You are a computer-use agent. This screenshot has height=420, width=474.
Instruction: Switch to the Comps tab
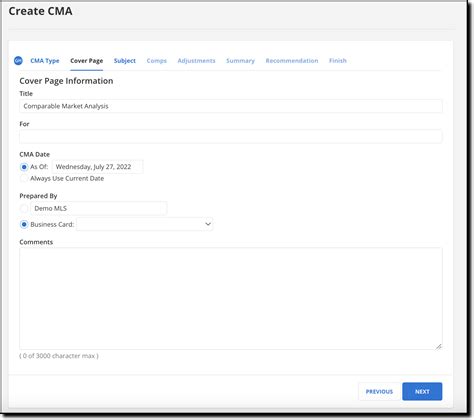[x=157, y=61]
